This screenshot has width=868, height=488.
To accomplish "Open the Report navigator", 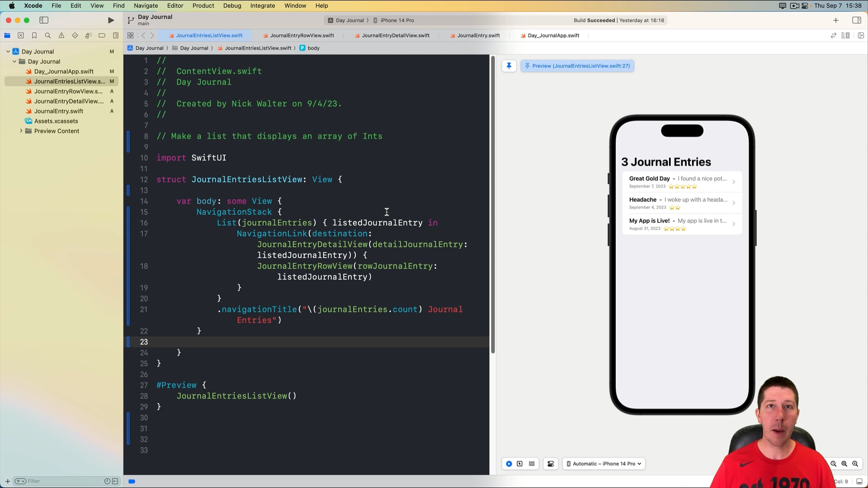I will 116,35.
